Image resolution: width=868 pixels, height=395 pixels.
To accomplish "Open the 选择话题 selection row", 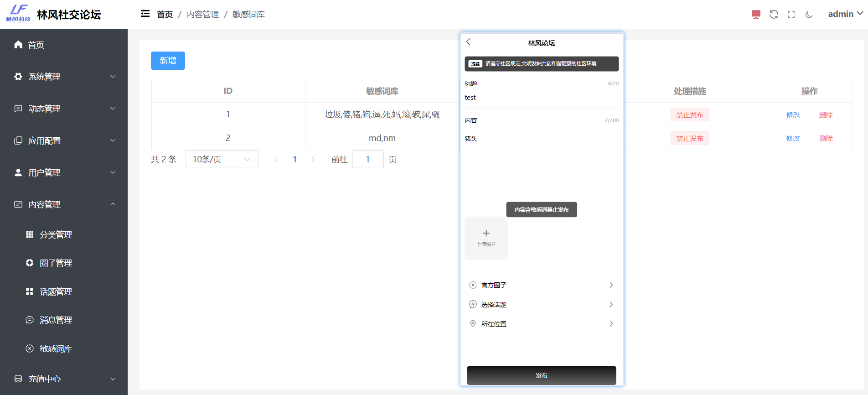I will click(x=542, y=304).
